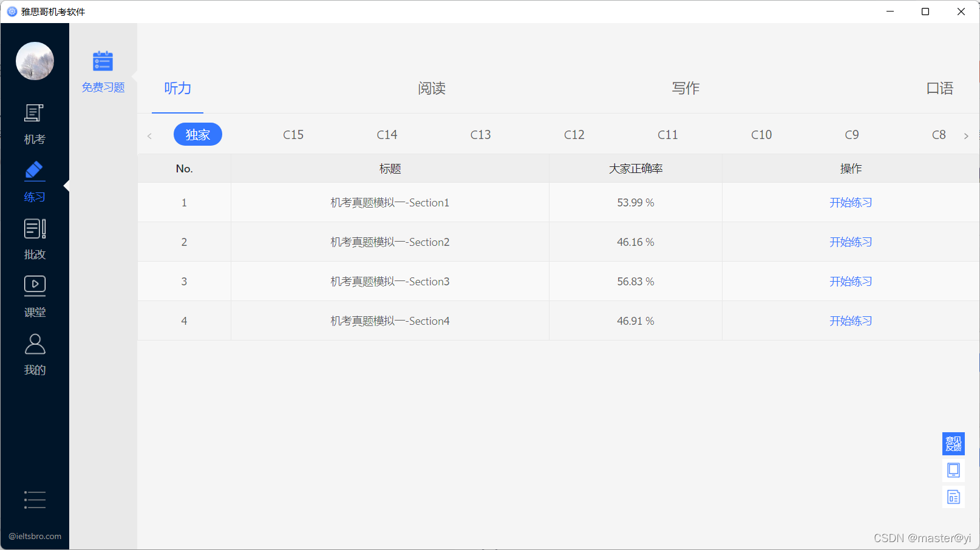Maximize the 雅思哥机考软件 window

925,12
